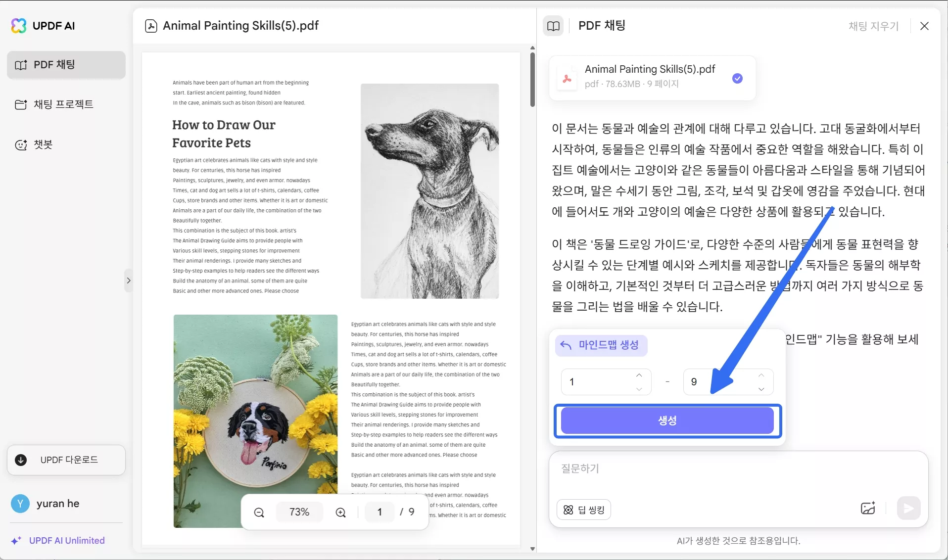This screenshot has height=560, width=948.
Task: Click 채팅 지우기 to clear the chat
Action: point(873,26)
